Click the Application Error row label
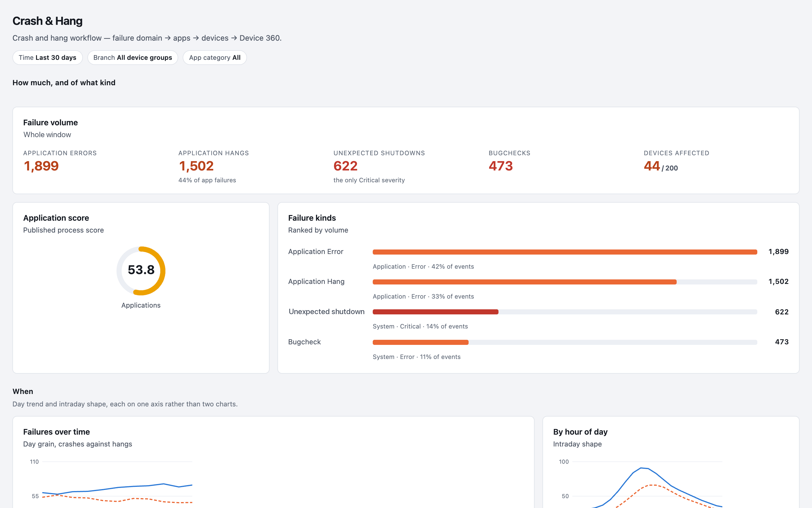 point(316,252)
